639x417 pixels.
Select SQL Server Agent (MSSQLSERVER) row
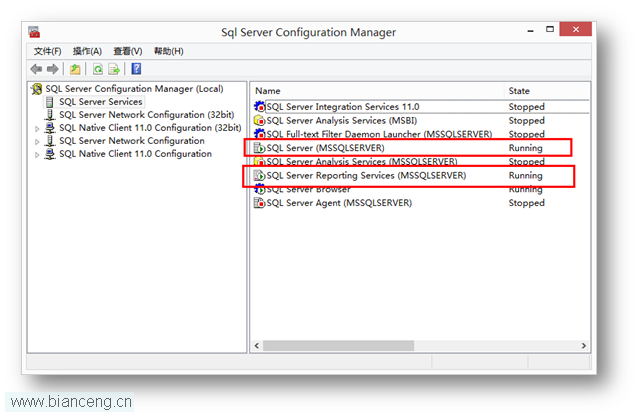[421, 203]
